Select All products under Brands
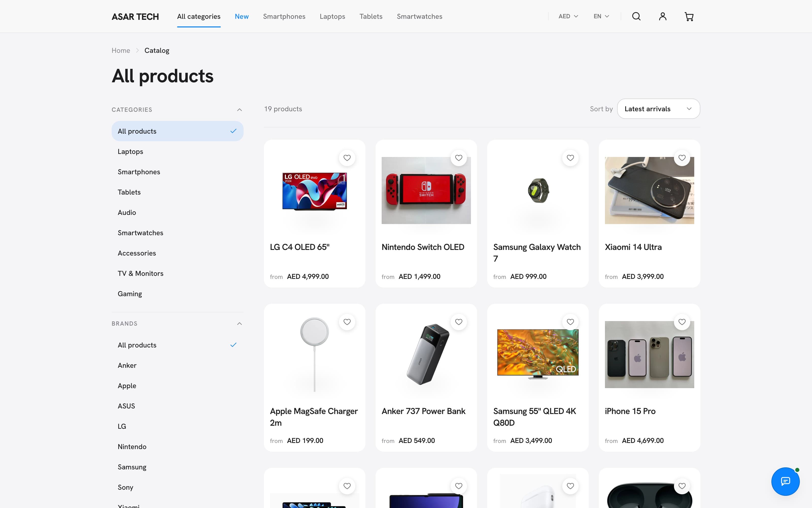812x508 pixels. pos(178,345)
